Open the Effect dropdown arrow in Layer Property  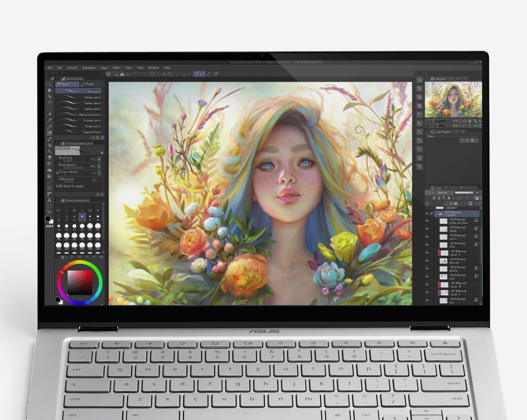[x=477, y=140]
